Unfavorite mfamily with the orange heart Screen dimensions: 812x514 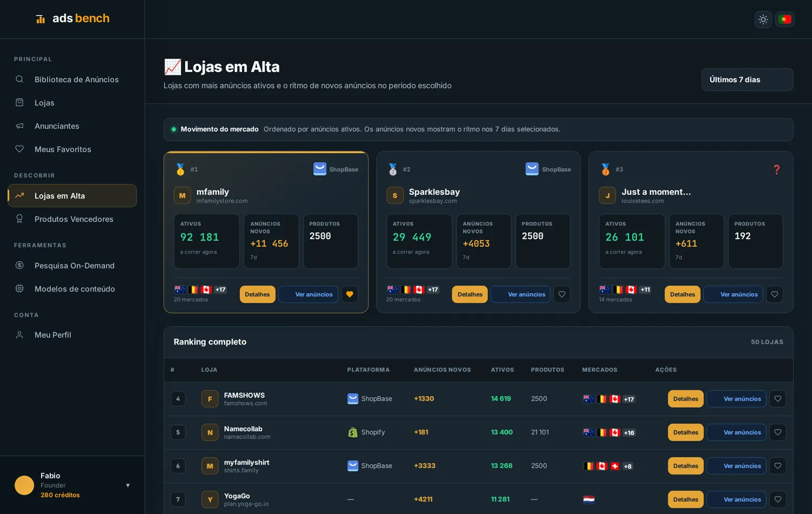[350, 294]
